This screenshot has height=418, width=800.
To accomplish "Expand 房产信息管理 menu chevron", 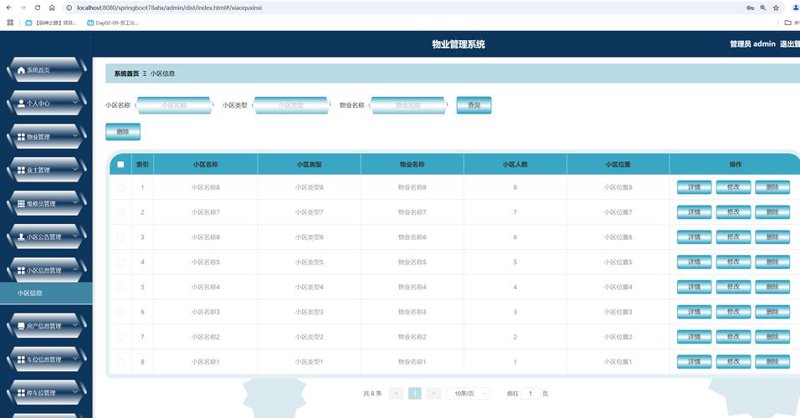I will point(75,326).
